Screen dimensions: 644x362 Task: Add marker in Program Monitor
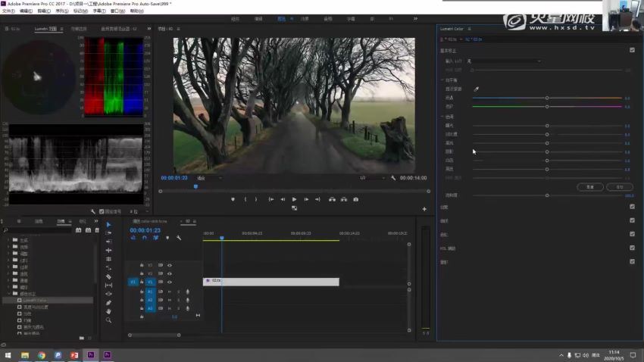tap(233, 199)
